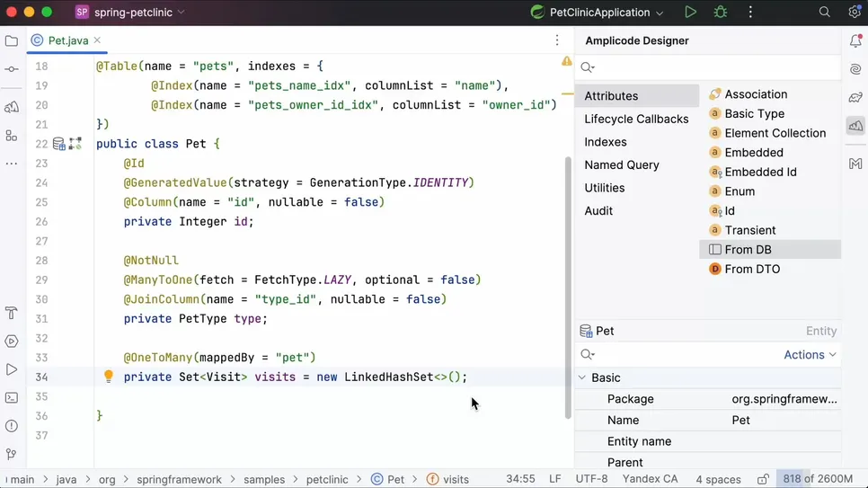The height and width of the screenshot is (488, 868).
Task: Add an Element Collection attribute
Action: point(771,133)
